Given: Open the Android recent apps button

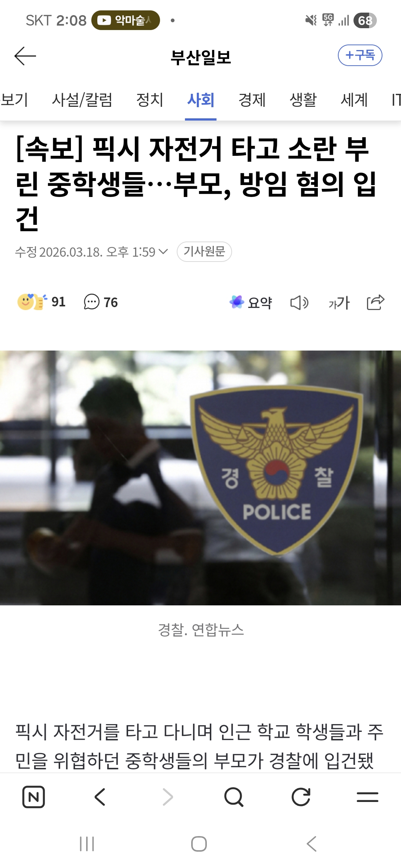Looking at the screenshot, I should coord(87,844).
